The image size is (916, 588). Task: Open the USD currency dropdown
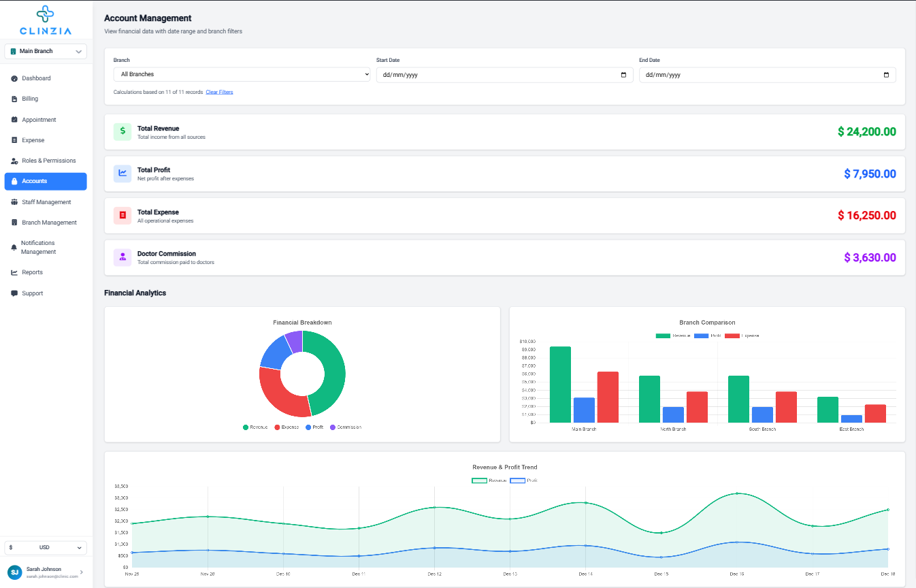pos(46,547)
